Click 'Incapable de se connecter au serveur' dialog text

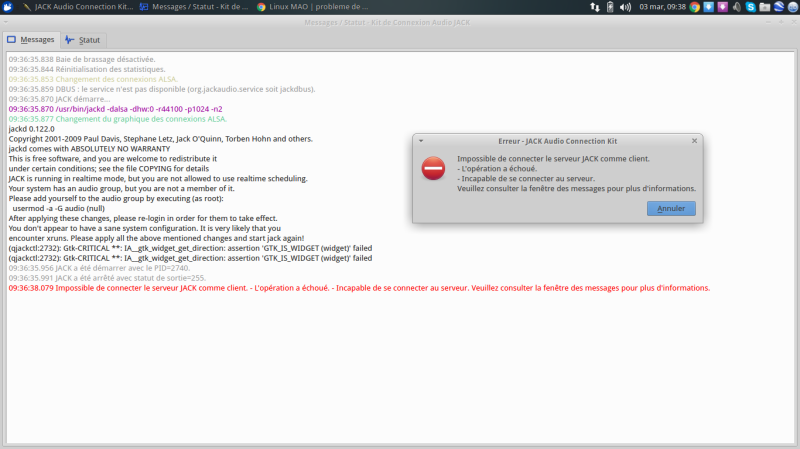point(526,179)
